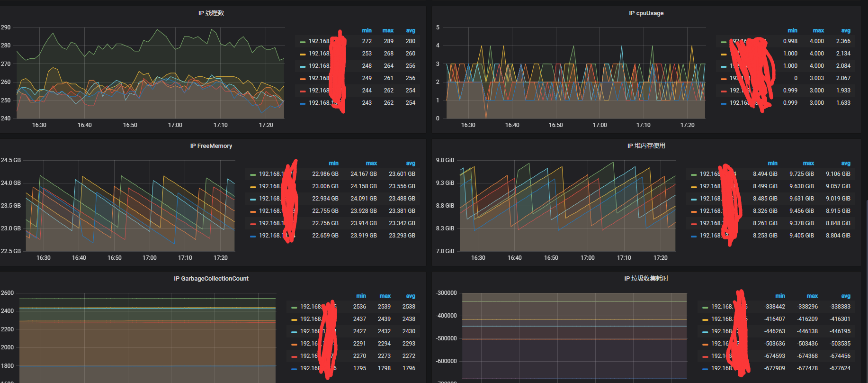This screenshot has height=383, width=868.
Task: Click green series color icon in IP 堆内存使用 legend
Action: (694, 174)
